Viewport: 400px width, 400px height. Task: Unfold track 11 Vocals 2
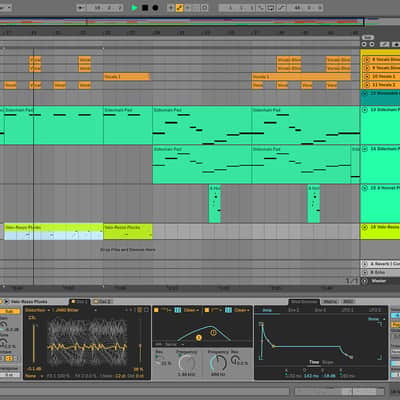click(x=366, y=85)
